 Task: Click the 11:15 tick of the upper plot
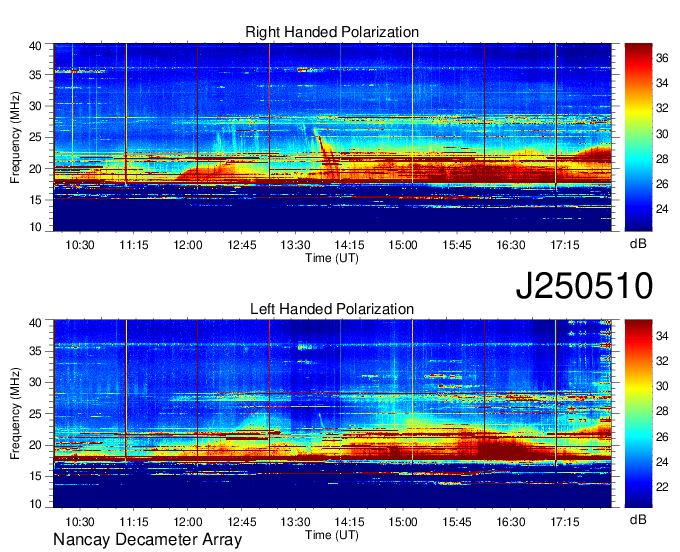[134, 245]
